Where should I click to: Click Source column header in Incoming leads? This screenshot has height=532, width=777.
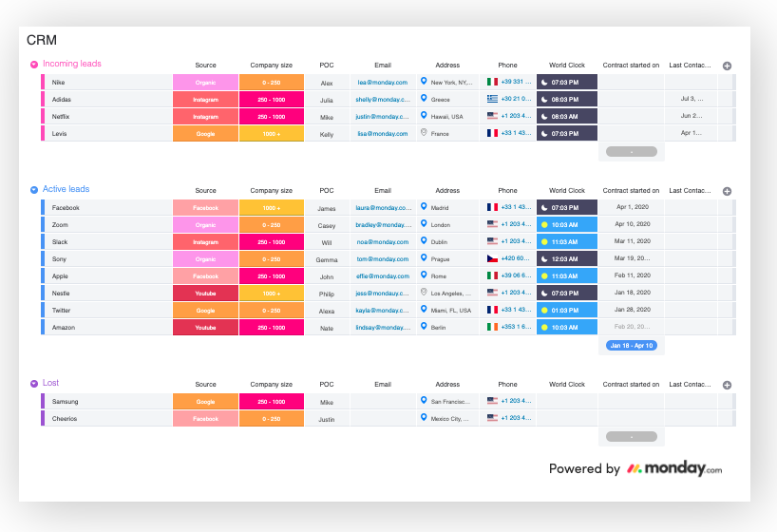point(205,66)
